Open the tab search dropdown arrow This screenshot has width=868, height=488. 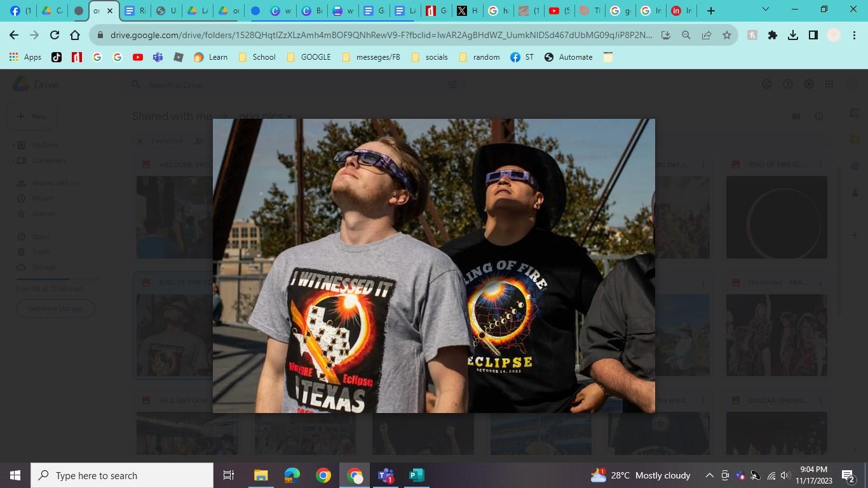click(765, 10)
